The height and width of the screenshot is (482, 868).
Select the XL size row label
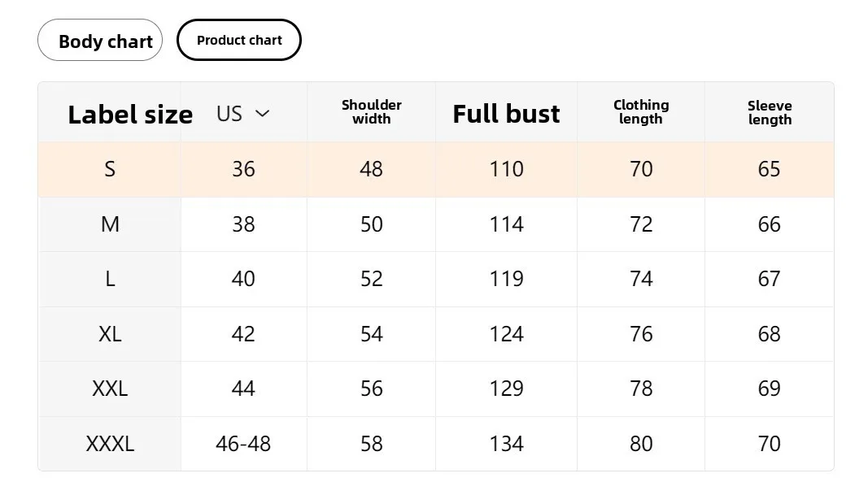(x=110, y=334)
